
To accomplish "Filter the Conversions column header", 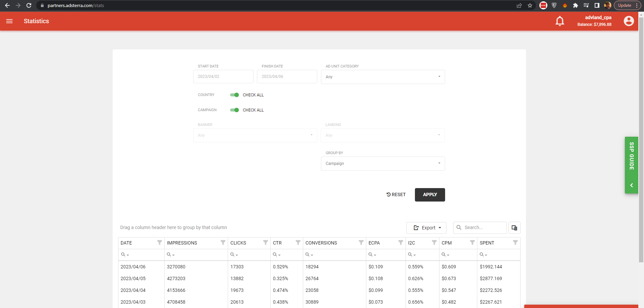I will pyautogui.click(x=361, y=243).
